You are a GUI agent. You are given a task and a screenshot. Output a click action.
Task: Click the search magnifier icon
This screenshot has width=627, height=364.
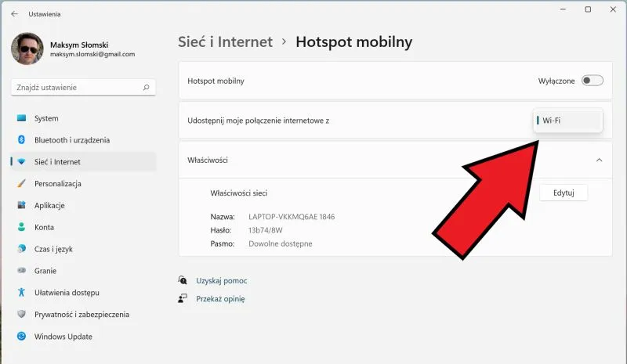[x=146, y=88]
